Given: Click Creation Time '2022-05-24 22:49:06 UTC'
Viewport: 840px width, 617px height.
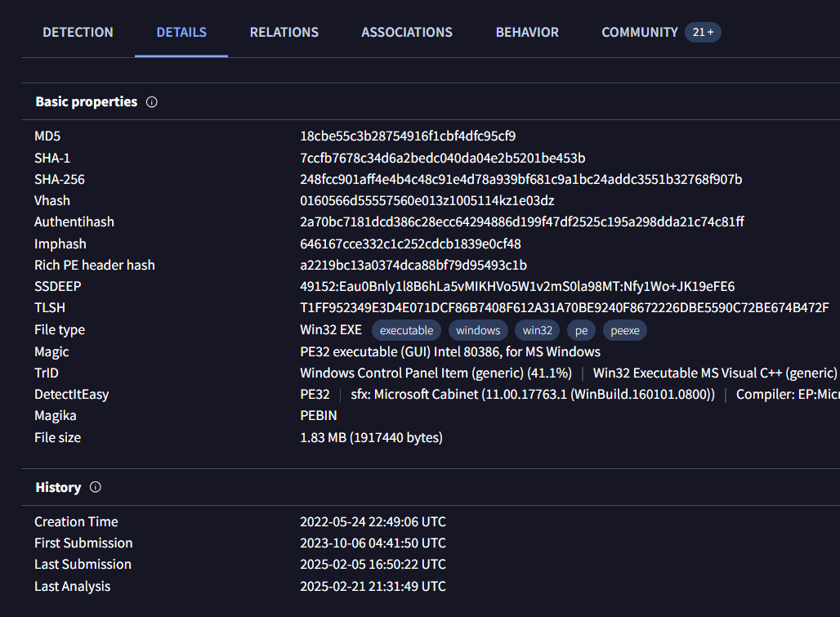Looking at the screenshot, I should [373, 521].
